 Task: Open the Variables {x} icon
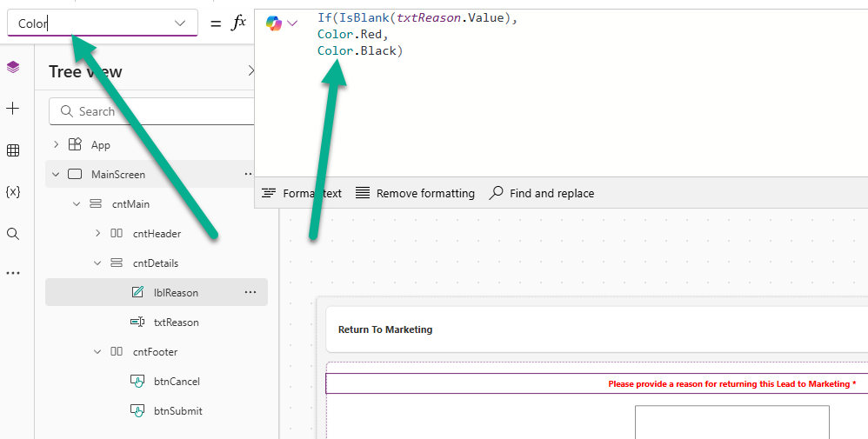tap(13, 192)
